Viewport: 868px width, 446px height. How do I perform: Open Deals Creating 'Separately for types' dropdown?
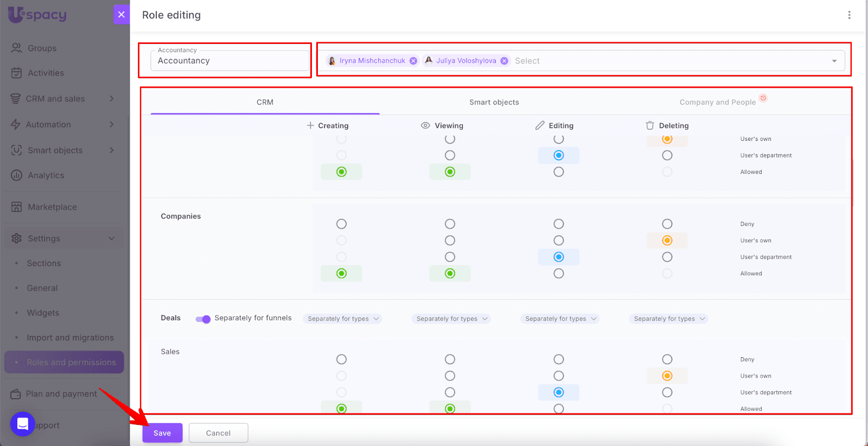[x=342, y=319]
